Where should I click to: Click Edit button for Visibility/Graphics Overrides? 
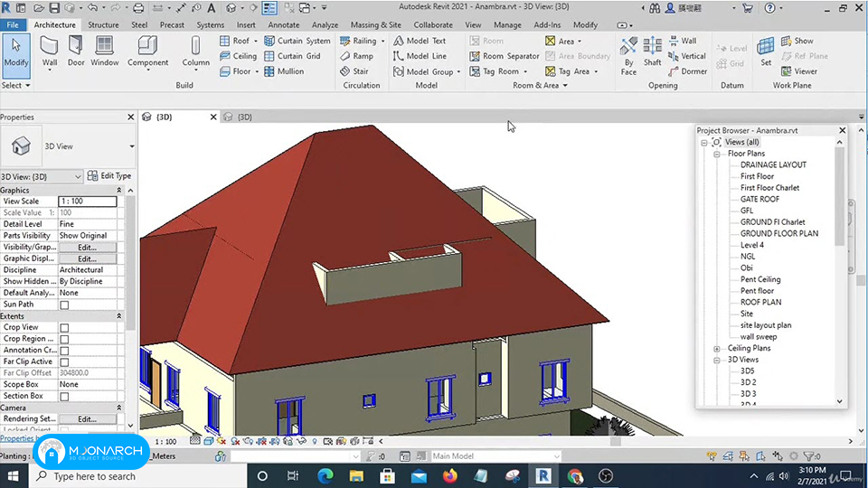88,248
